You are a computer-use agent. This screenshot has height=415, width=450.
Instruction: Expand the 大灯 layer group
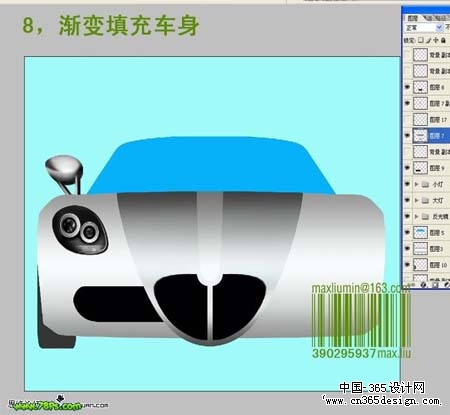click(416, 200)
